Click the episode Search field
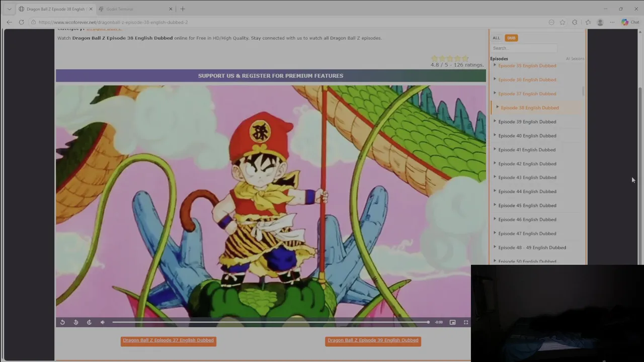The image size is (644, 362). coord(524,48)
